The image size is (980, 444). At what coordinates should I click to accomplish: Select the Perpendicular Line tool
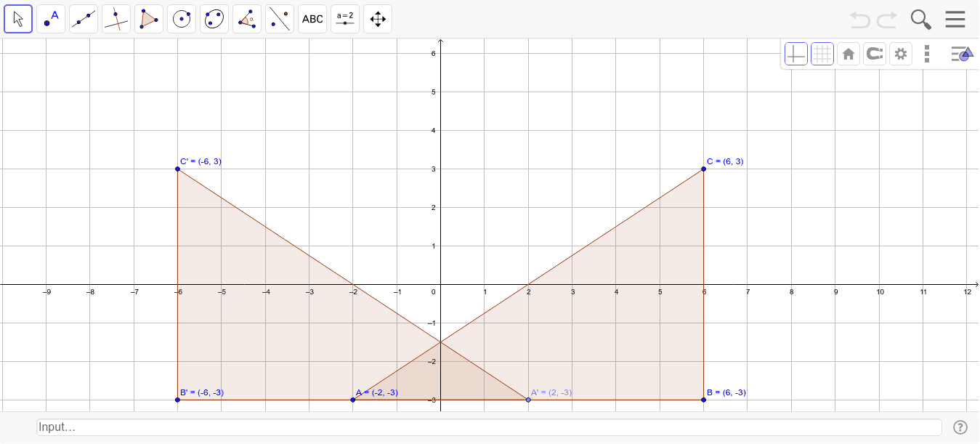click(x=116, y=19)
